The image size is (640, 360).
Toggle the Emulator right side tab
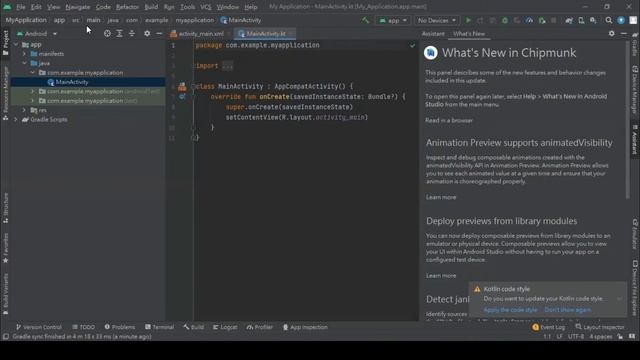635,233
